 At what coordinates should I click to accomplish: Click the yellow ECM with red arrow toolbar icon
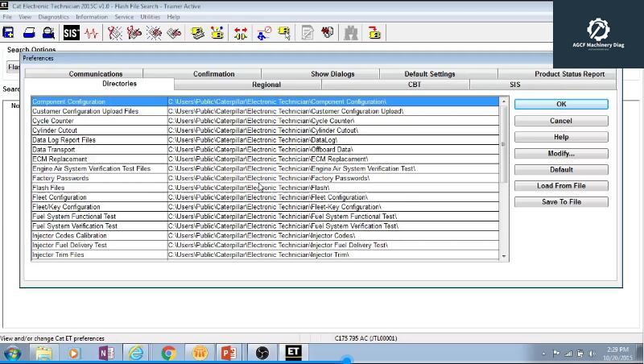click(374, 32)
